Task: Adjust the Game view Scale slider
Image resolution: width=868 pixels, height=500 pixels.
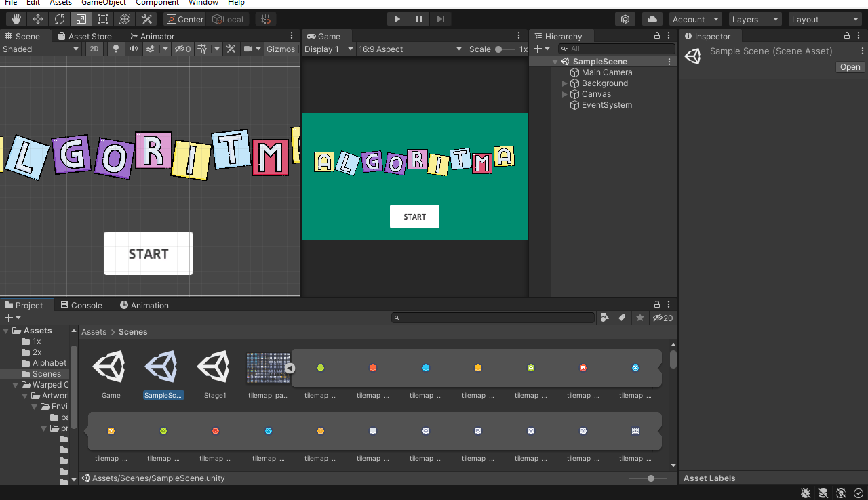Action: pyautogui.click(x=500, y=49)
